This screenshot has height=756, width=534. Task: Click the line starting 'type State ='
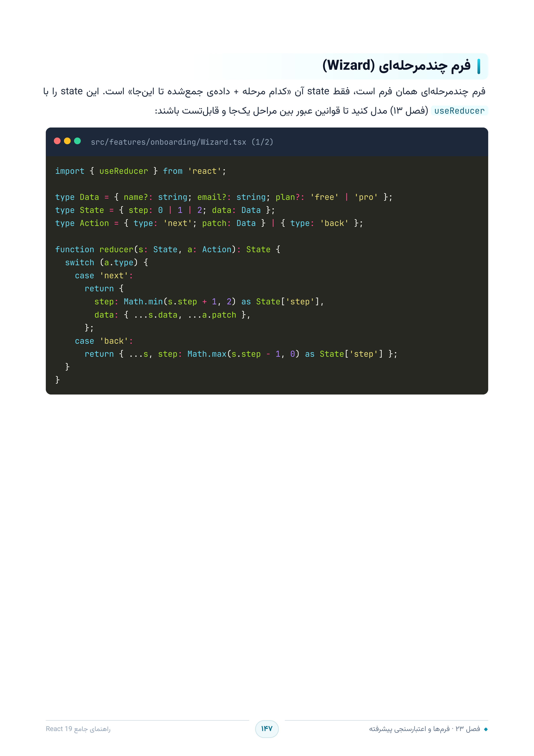(165, 210)
